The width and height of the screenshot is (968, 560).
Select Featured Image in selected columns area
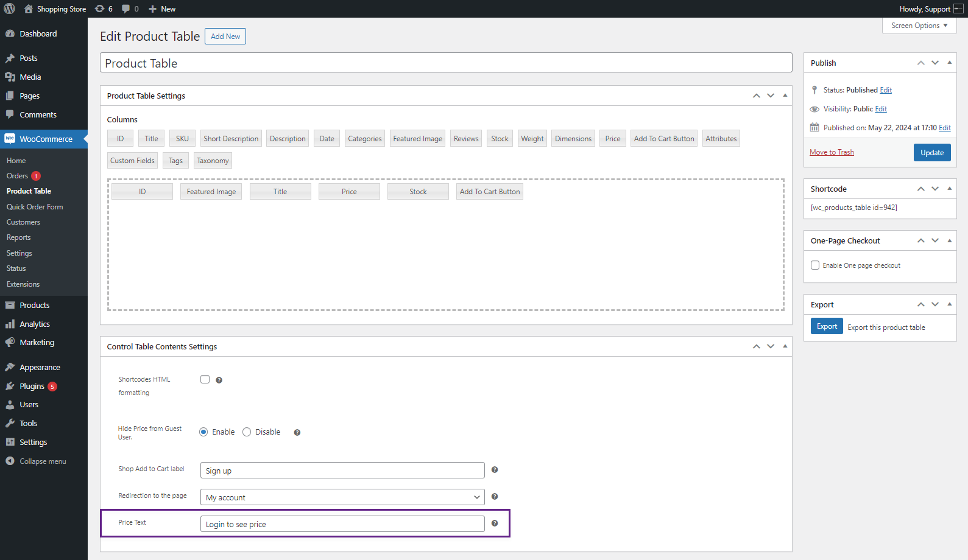click(211, 191)
